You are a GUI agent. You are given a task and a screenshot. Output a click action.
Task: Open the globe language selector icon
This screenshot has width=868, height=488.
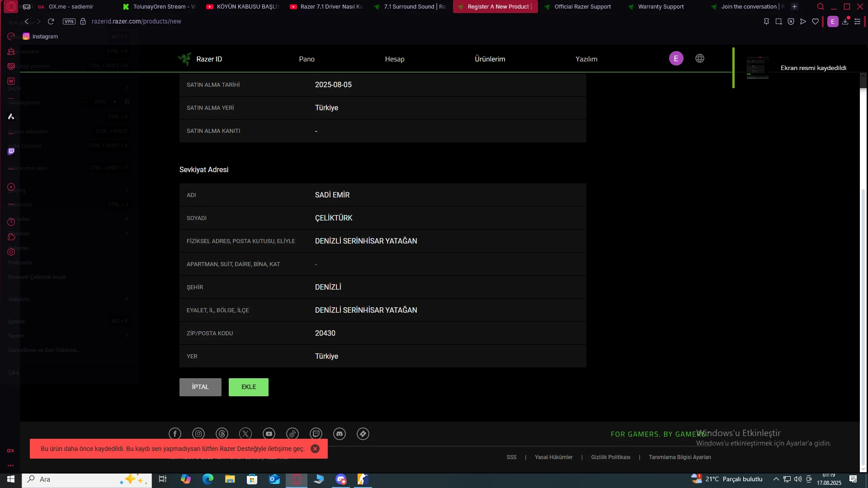pos(700,58)
